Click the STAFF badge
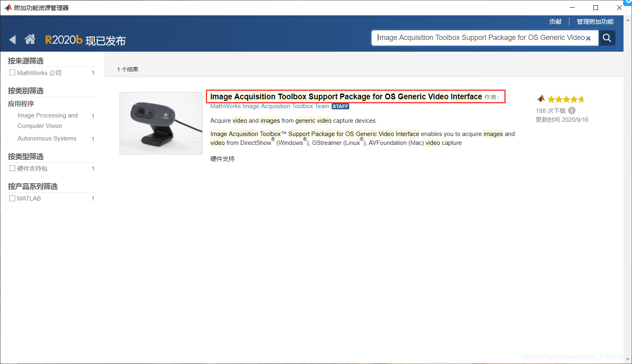Screen dimensions: 632x364 [x=340, y=107]
